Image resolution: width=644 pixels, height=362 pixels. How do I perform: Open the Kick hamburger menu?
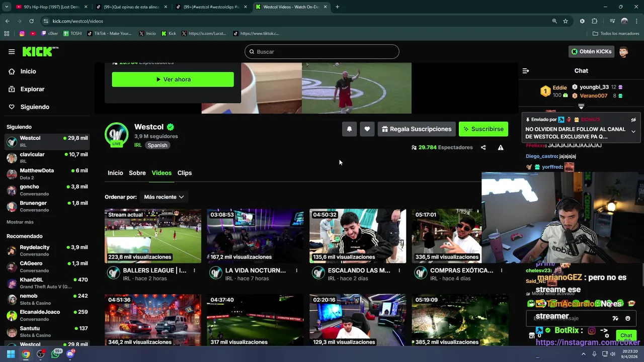pyautogui.click(x=12, y=52)
